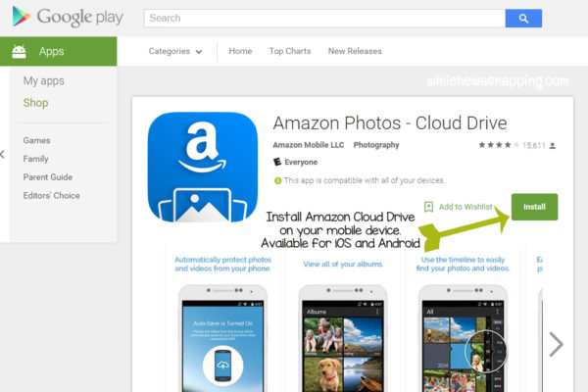Go to the Home tab
Image resolution: width=588 pixels, height=392 pixels.
pos(240,51)
